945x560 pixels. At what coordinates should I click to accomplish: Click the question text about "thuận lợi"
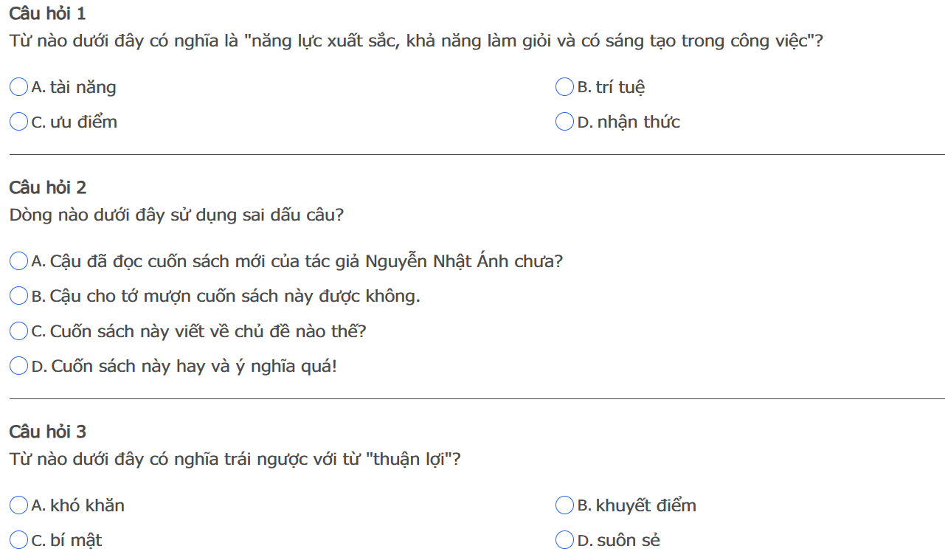click(x=235, y=459)
